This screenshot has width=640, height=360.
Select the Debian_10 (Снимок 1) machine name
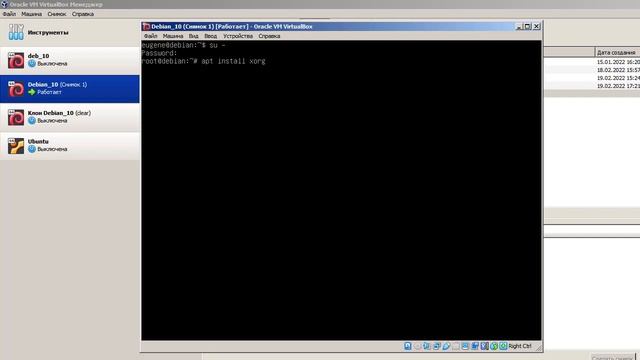[x=58, y=84]
